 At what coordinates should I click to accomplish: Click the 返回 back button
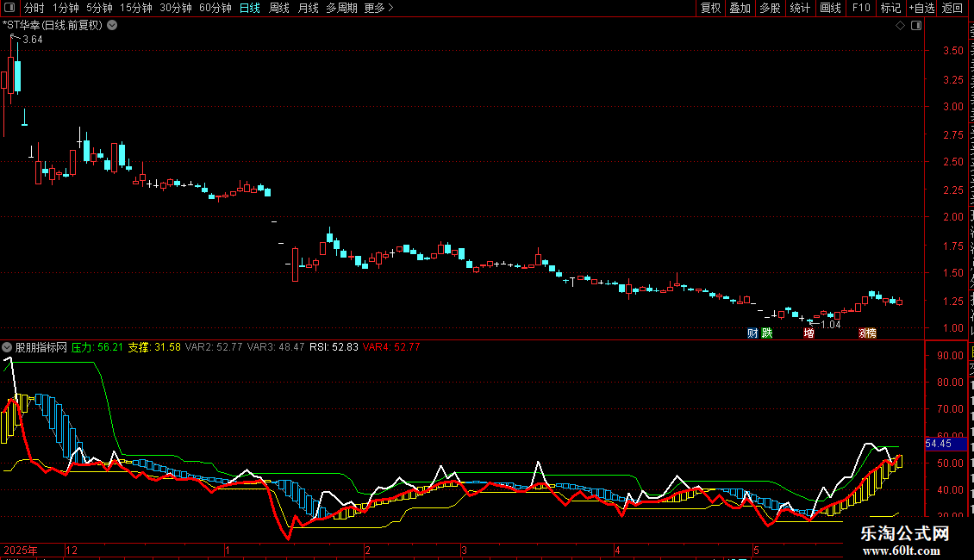pyautogui.click(x=952, y=8)
